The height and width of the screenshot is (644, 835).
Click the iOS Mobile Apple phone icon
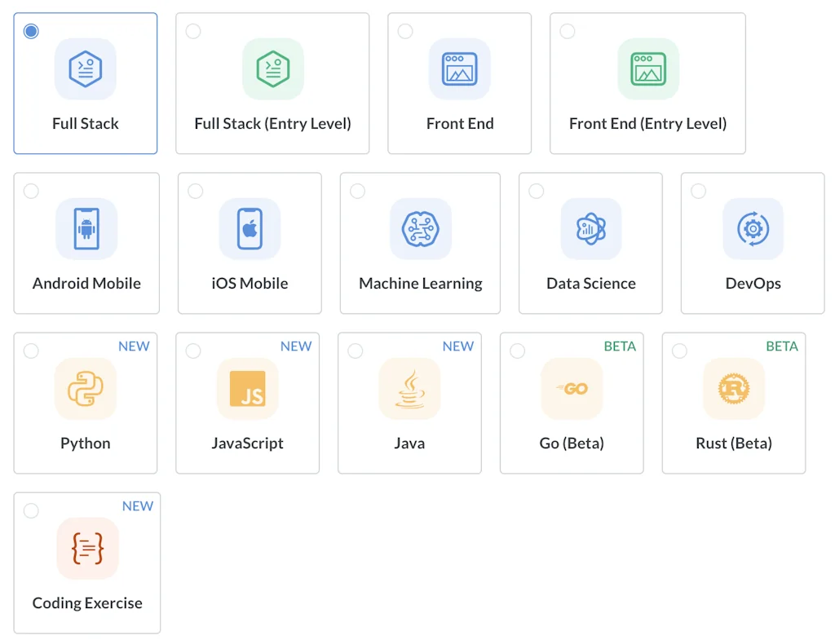[250, 229]
